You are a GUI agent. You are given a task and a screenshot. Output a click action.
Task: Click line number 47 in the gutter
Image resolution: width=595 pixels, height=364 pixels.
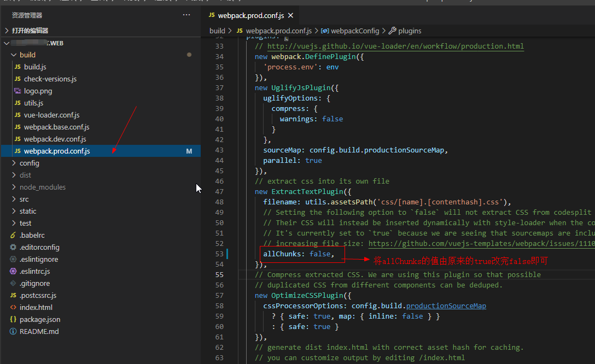(x=219, y=191)
